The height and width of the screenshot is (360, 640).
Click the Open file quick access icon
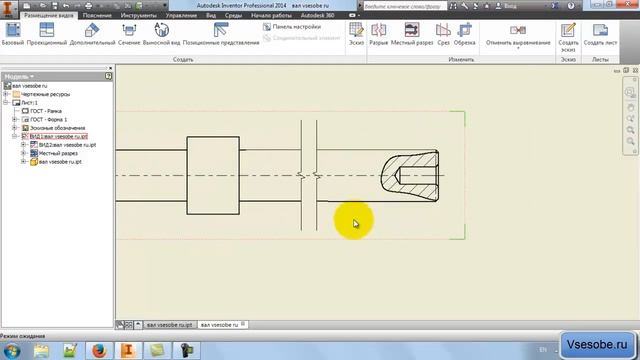coord(43,6)
